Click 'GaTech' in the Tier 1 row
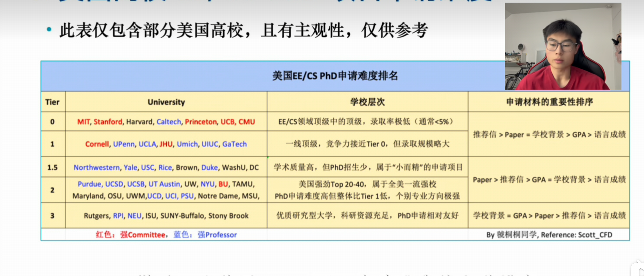This screenshot has width=644, height=276. 234,144
